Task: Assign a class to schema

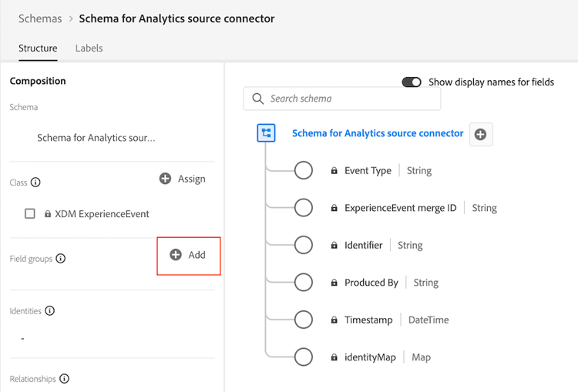Action: point(183,179)
